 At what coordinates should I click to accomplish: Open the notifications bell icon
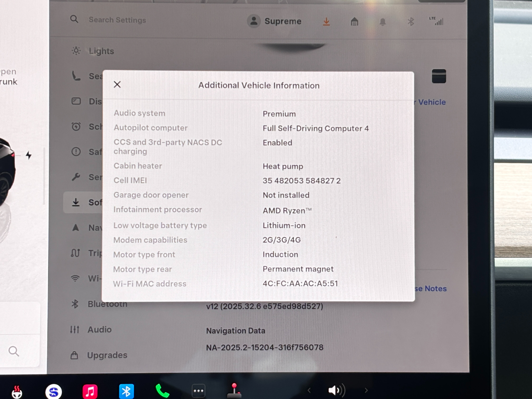(382, 22)
